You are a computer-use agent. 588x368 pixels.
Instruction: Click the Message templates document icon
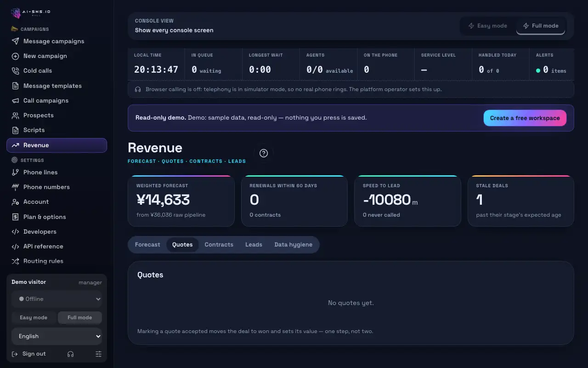tap(15, 86)
